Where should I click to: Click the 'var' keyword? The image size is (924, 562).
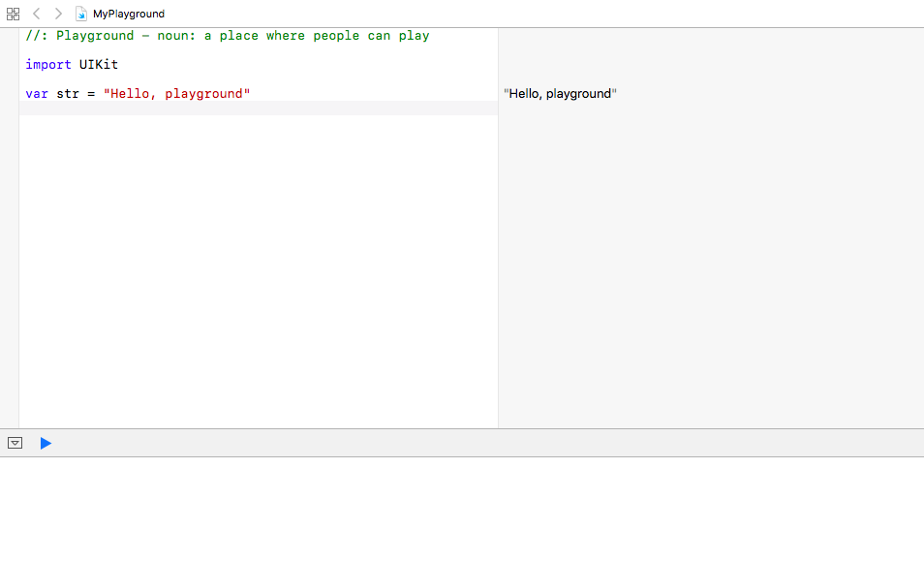(x=37, y=94)
